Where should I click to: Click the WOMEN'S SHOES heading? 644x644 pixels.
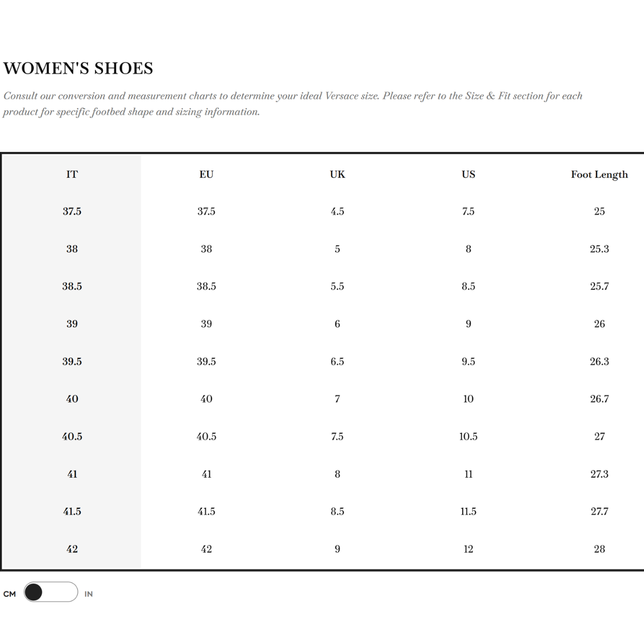click(78, 68)
